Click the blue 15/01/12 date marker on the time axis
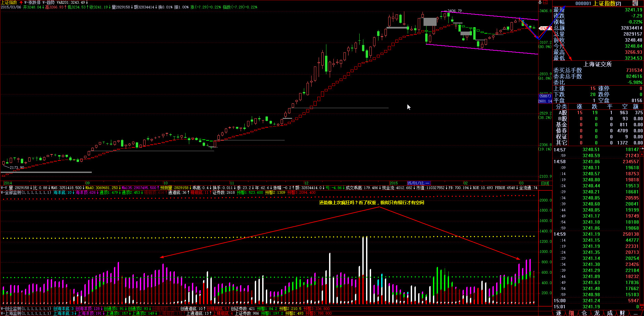 418,183
